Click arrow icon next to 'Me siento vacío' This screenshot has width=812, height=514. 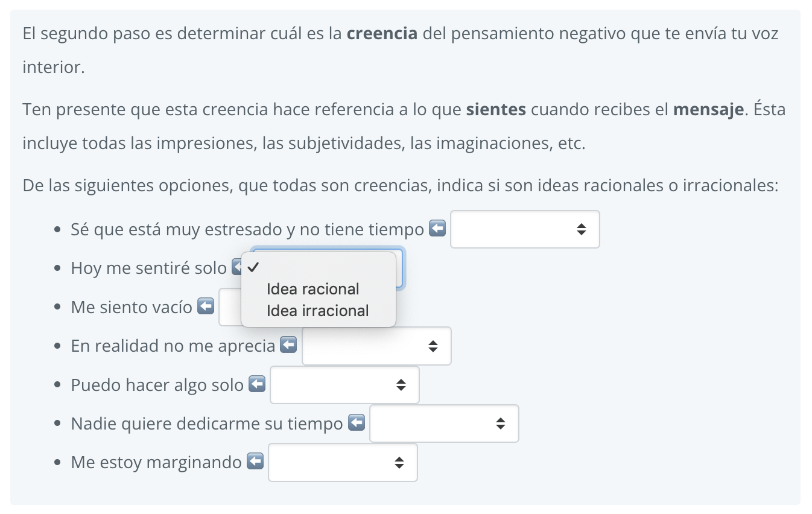[x=206, y=306]
